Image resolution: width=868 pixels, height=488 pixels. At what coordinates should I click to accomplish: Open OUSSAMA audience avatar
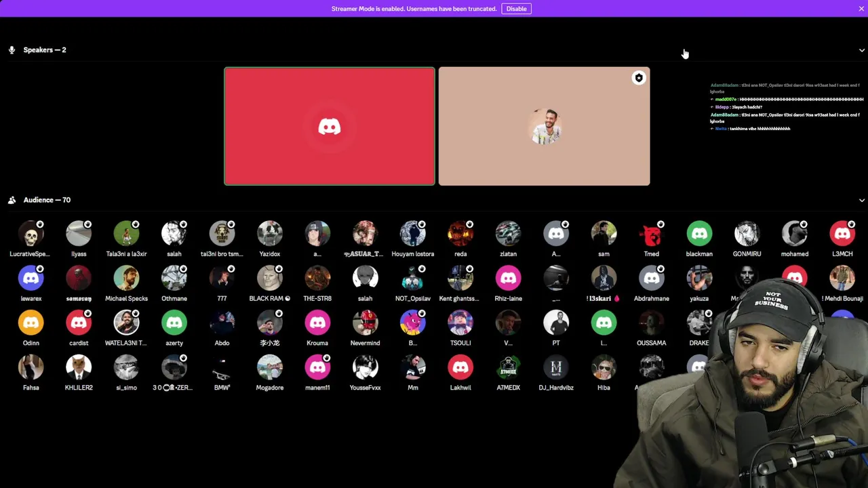(x=652, y=323)
